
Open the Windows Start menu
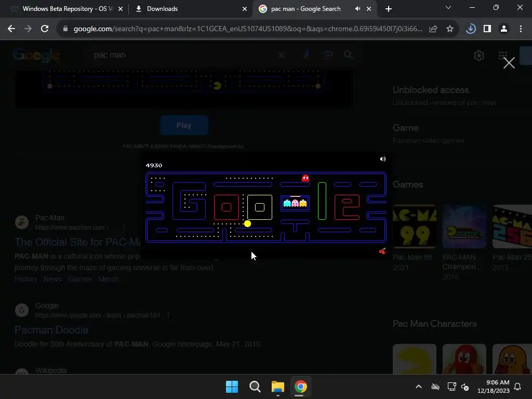click(x=232, y=387)
